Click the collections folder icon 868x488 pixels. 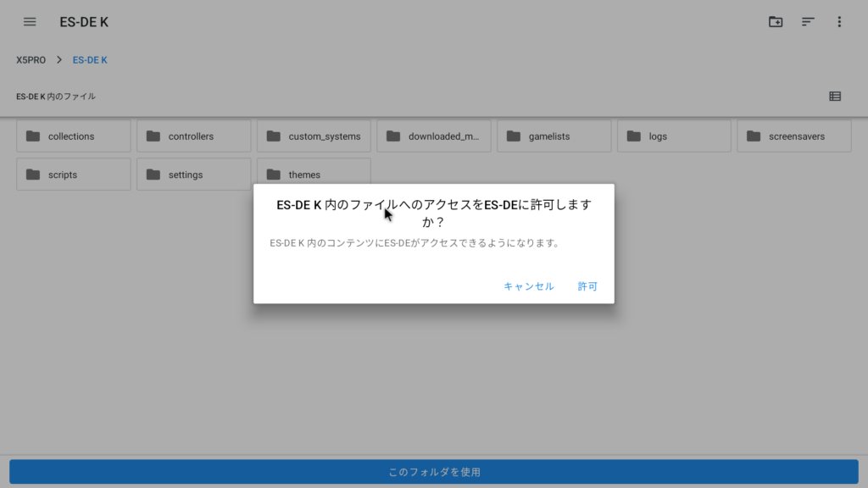[33, 136]
